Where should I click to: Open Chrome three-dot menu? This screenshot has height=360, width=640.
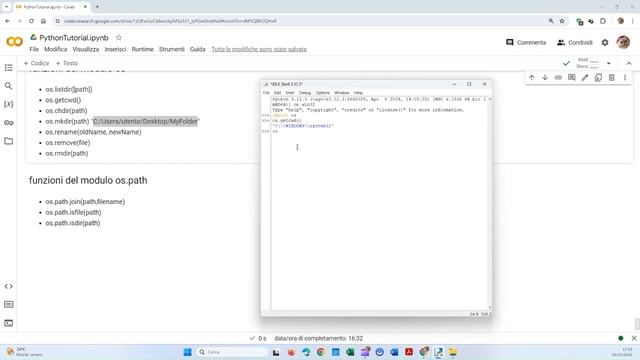(633, 21)
